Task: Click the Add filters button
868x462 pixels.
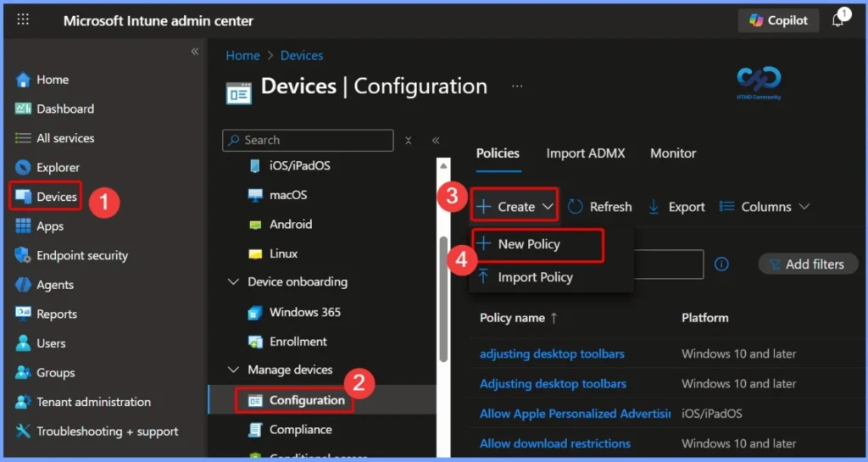Action: tap(808, 264)
